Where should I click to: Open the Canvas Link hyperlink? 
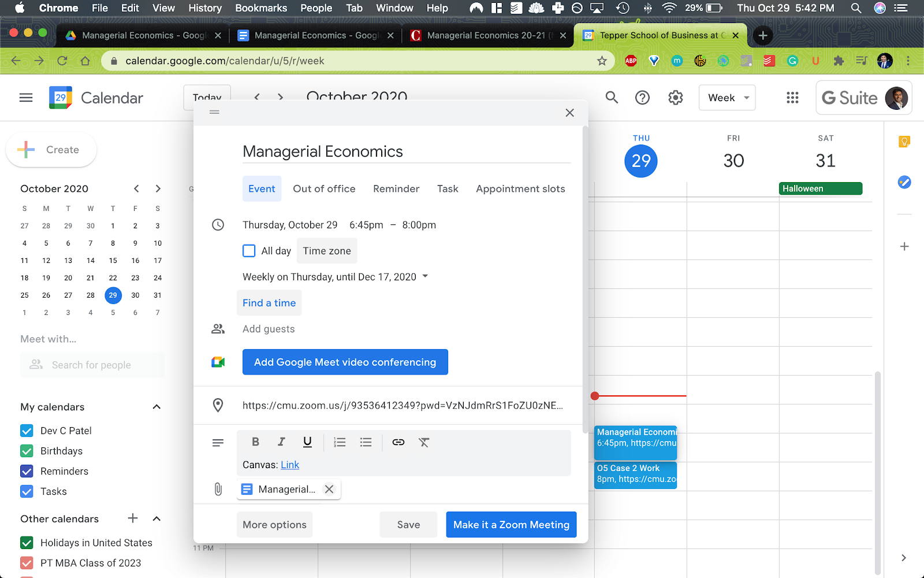tap(290, 465)
